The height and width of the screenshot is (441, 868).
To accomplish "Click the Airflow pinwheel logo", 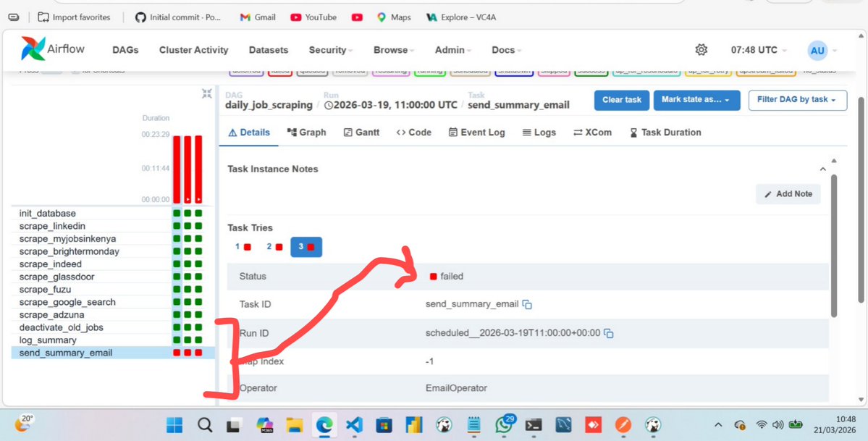I will click(x=33, y=49).
